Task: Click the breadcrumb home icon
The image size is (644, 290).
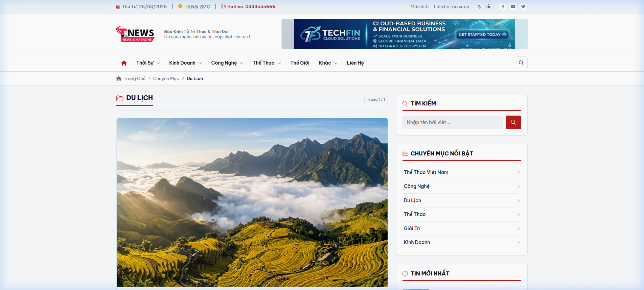Action: pos(119,78)
